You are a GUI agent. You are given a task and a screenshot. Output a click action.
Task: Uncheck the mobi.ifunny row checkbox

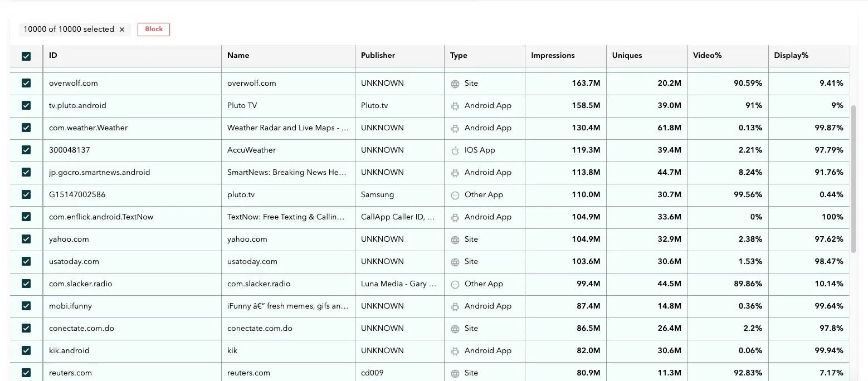(x=26, y=306)
